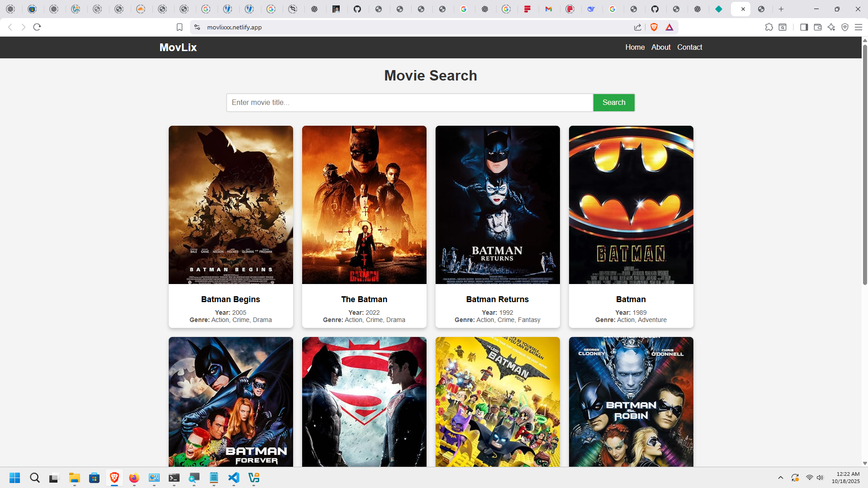This screenshot has height=488, width=868.
Task: Bookmark this page
Action: [x=180, y=27]
